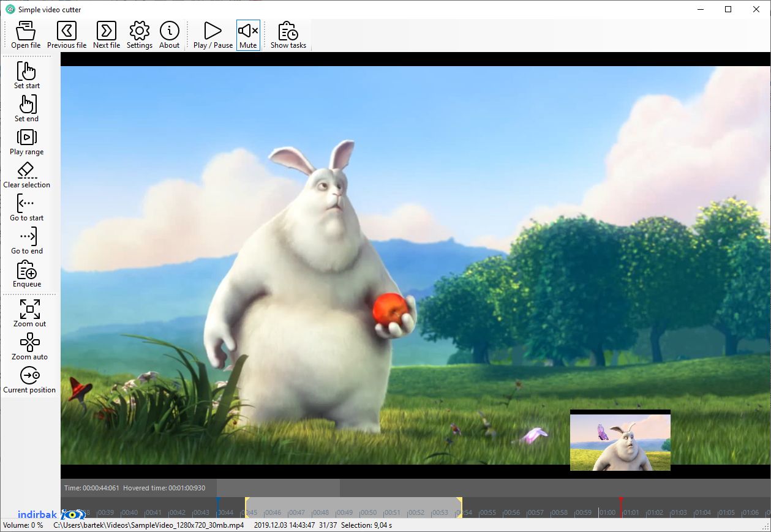771x532 pixels.
Task: Click the Hovered time readout
Action: [164, 488]
